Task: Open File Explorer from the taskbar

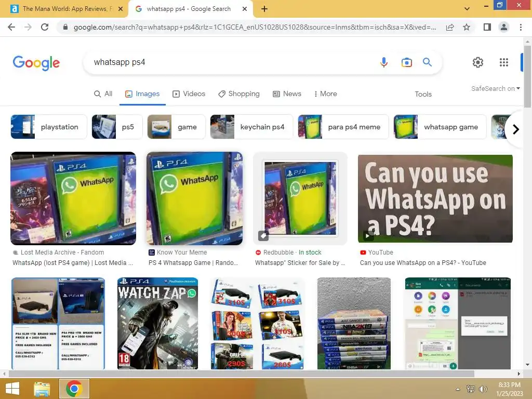Action: click(x=42, y=389)
